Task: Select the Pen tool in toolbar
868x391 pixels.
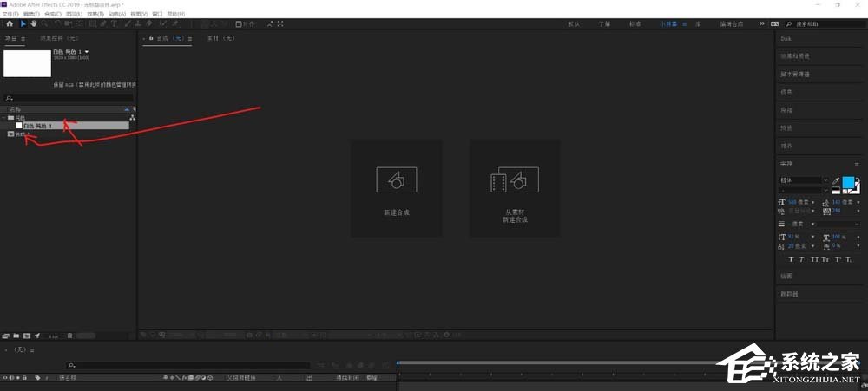Action: (x=103, y=23)
